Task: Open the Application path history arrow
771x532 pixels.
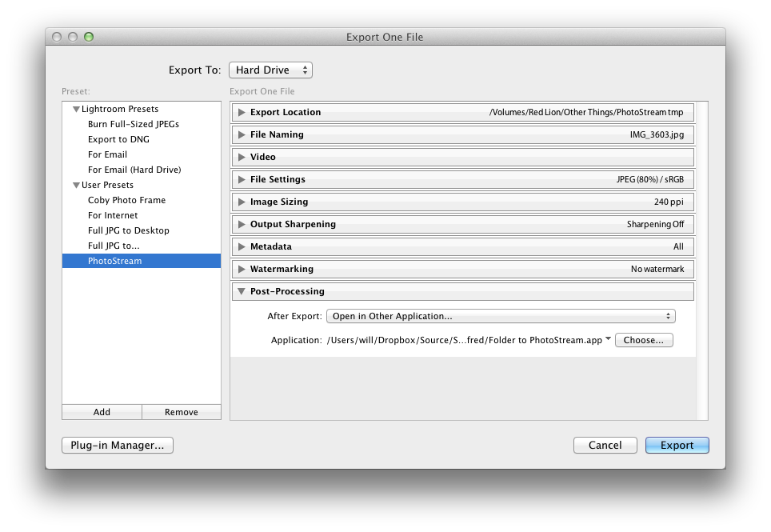Action: [x=608, y=339]
